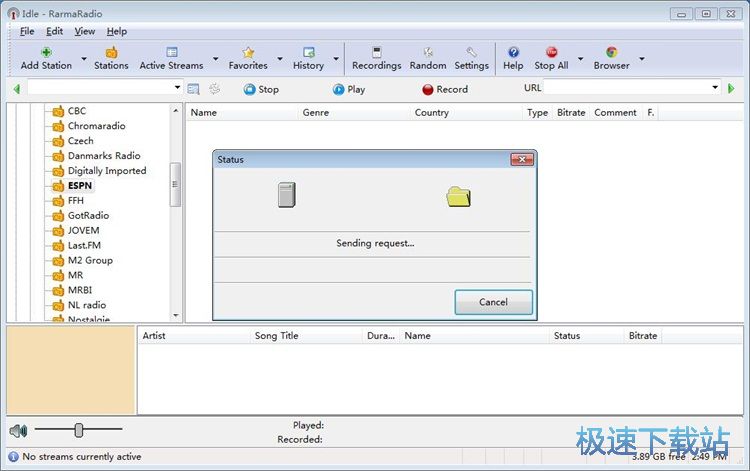Screen dimensions: 750x471
Task: Open the Browser toolbar icon
Action: pyautogui.click(x=611, y=52)
